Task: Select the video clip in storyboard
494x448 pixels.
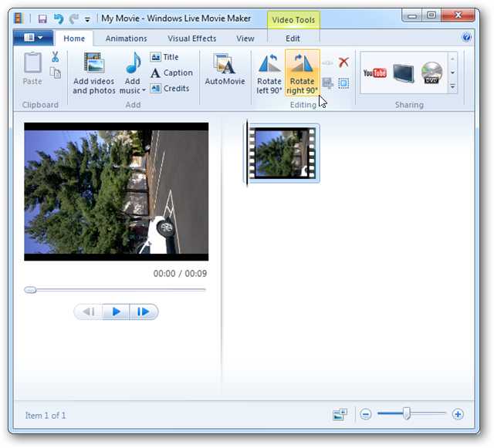Action: click(x=283, y=153)
